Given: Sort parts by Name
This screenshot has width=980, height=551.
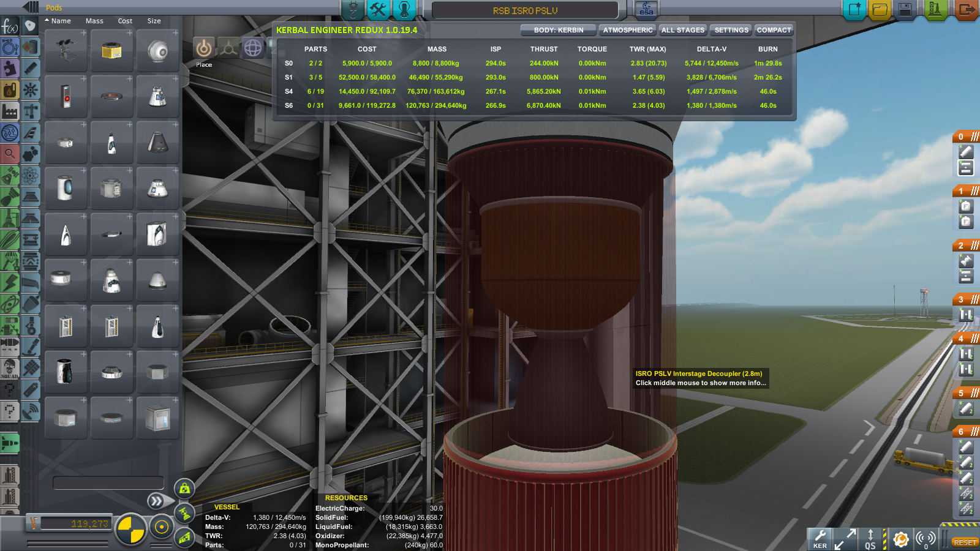Looking at the screenshot, I should [x=61, y=21].
